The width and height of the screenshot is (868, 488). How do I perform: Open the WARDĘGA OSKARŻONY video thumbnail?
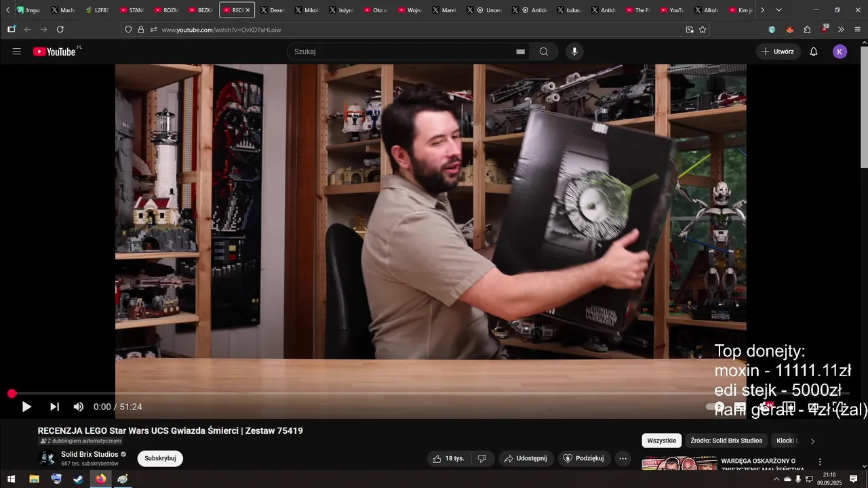point(679,464)
